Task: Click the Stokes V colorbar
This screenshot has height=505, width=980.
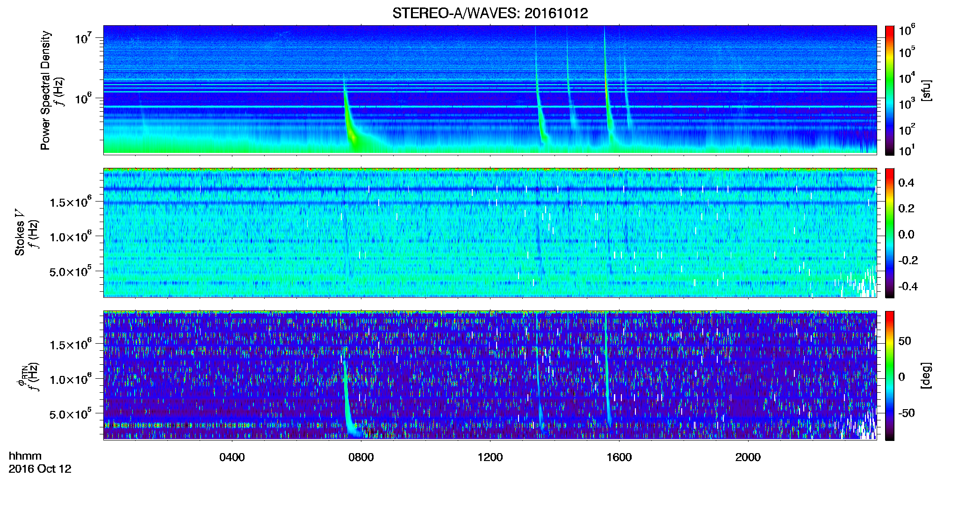Action: coord(890,233)
